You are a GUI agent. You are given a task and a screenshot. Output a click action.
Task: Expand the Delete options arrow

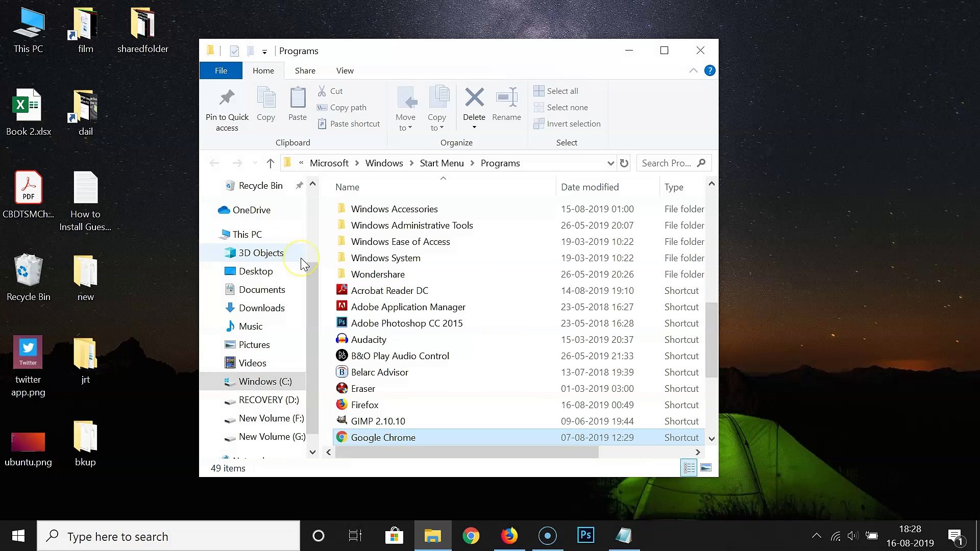click(474, 127)
